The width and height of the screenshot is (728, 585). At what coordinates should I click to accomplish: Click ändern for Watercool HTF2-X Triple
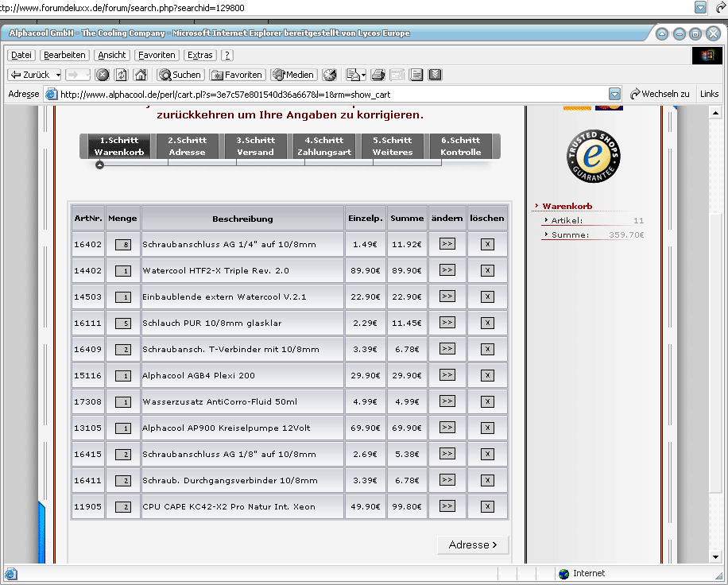(x=447, y=270)
